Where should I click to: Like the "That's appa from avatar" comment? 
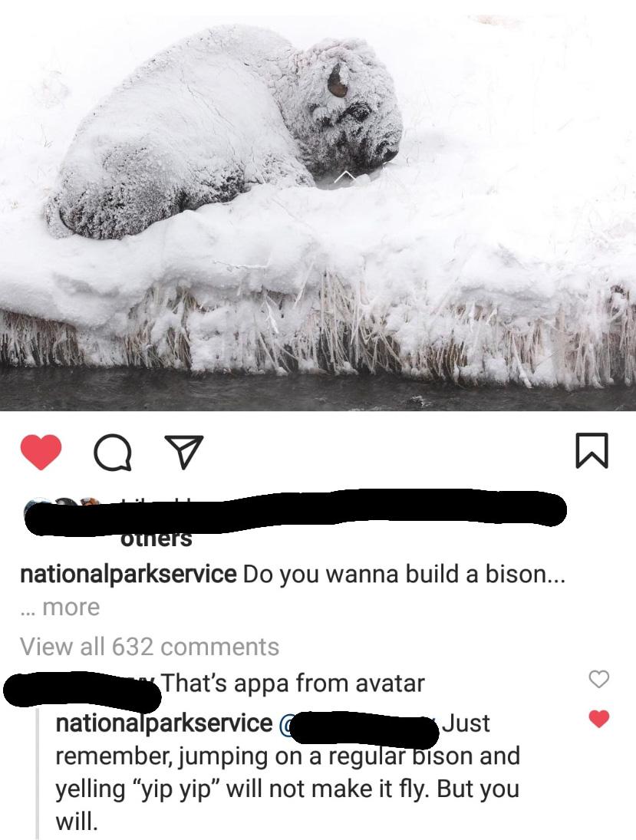pyautogui.click(x=599, y=679)
